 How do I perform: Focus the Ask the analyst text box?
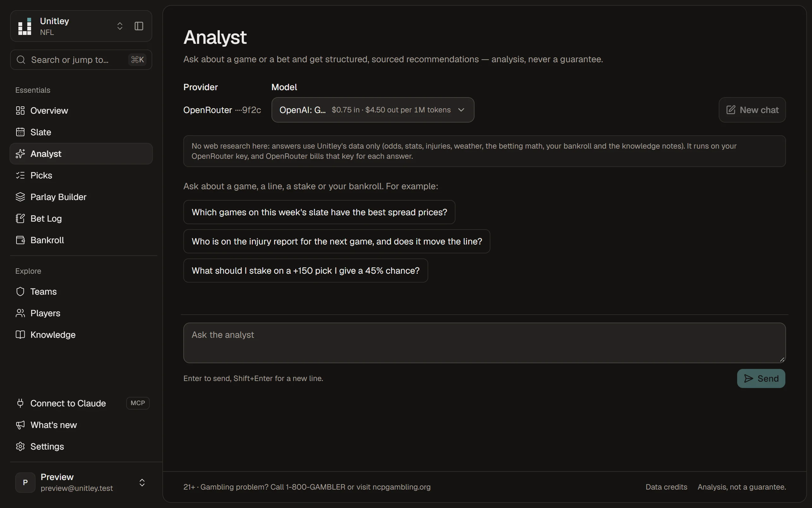click(x=484, y=343)
